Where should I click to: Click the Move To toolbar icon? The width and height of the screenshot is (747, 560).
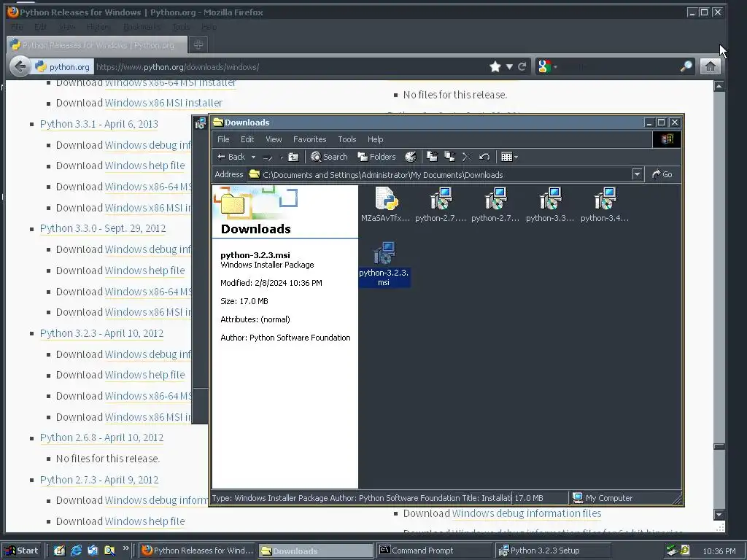pos(432,157)
